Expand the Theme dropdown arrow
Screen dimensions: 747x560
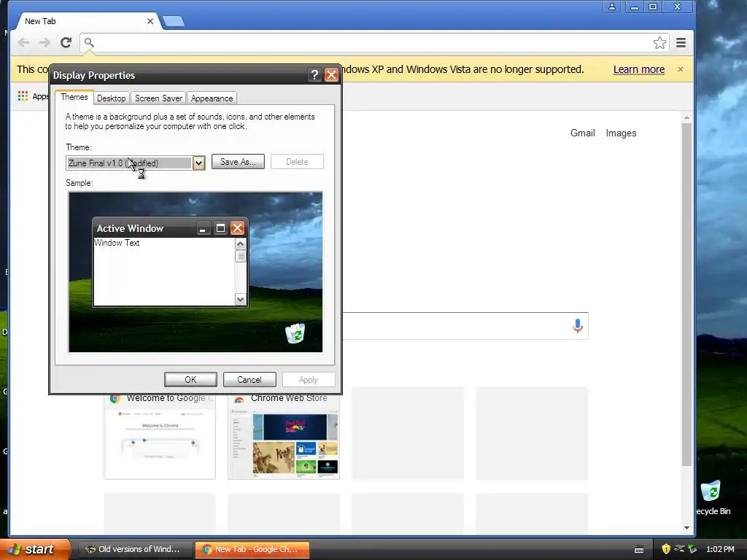point(198,163)
